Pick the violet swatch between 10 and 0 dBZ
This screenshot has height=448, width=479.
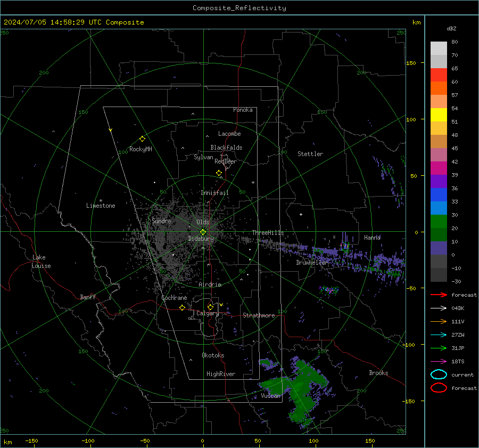pos(439,248)
